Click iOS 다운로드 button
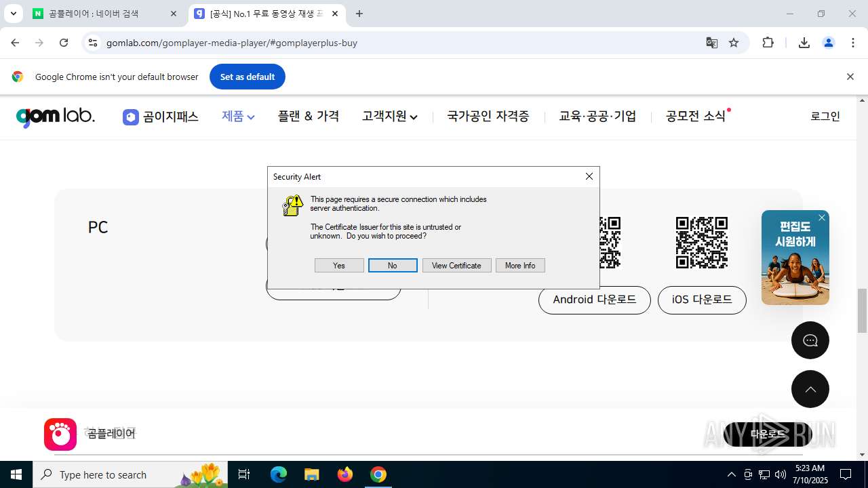868x488 pixels. (702, 300)
